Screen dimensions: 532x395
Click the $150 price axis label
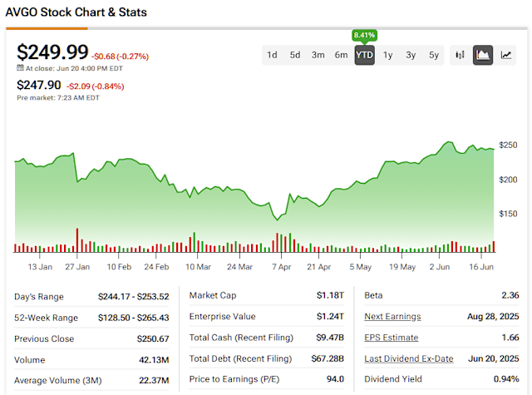508,214
